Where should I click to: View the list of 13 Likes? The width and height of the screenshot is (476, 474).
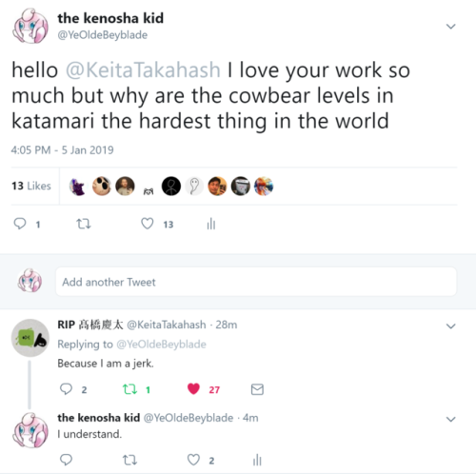click(31, 186)
